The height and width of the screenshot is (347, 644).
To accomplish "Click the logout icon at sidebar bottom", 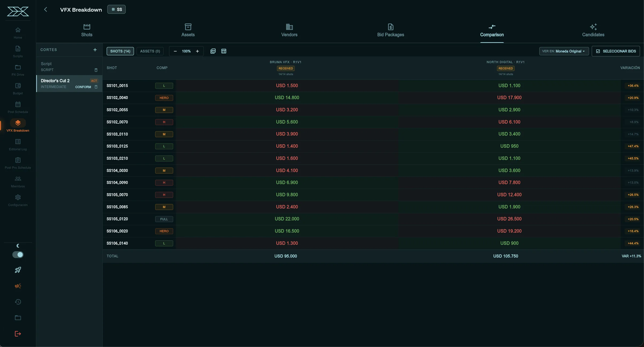I will coord(18,334).
